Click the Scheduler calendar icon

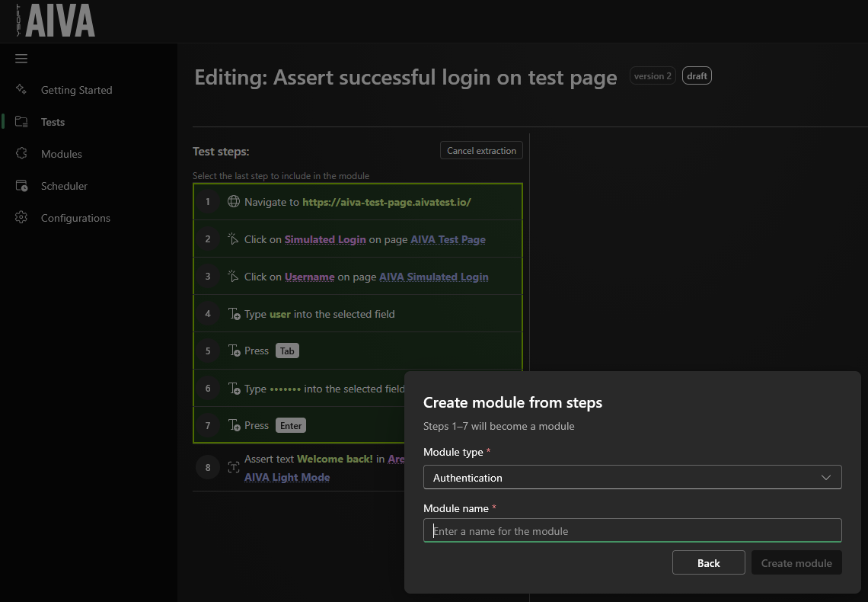[21, 185]
